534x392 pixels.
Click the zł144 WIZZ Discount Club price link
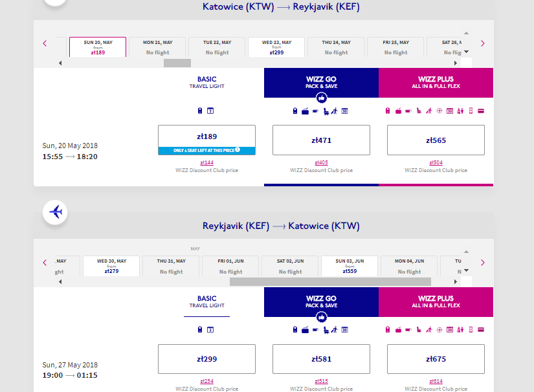pos(206,163)
